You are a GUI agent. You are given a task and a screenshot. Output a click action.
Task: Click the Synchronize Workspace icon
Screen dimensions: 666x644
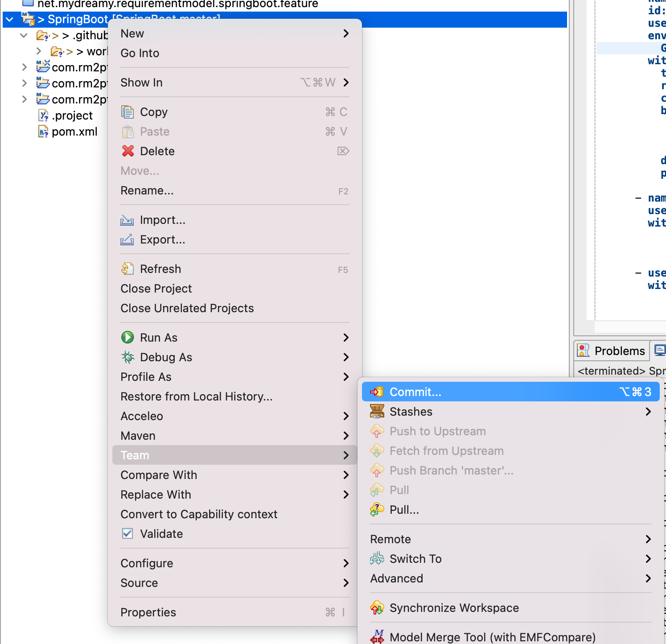pos(377,607)
